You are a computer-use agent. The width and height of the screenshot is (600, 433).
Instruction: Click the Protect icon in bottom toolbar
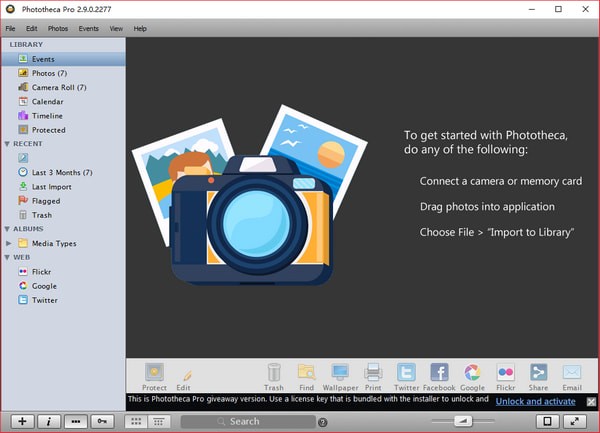point(154,374)
